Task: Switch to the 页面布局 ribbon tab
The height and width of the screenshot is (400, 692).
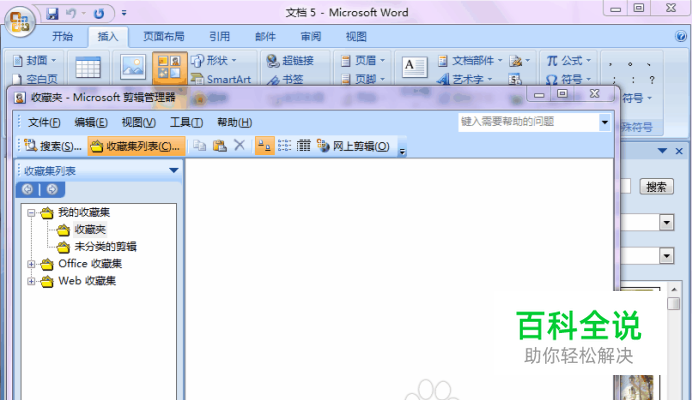Action: [x=164, y=36]
